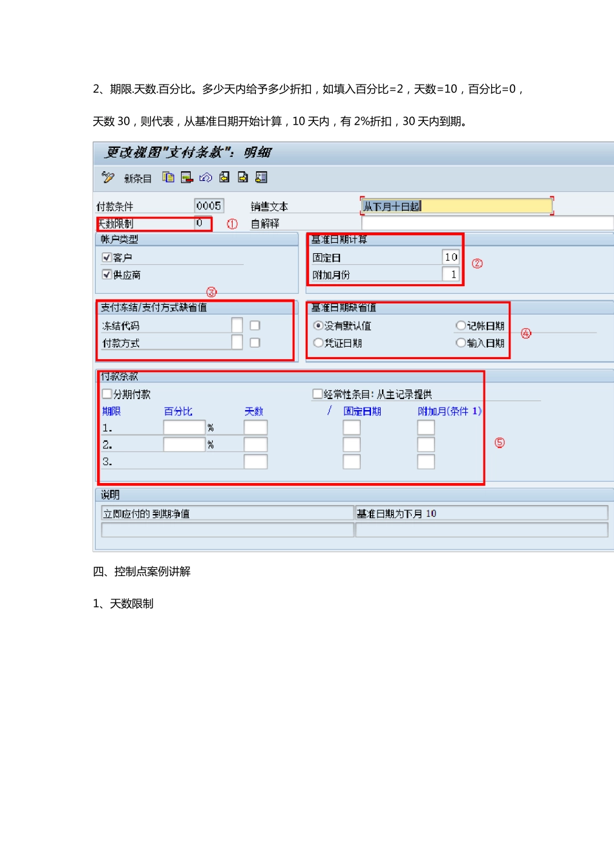
Task: Tick the checkbox beside 付款方式
Action: coord(255,343)
